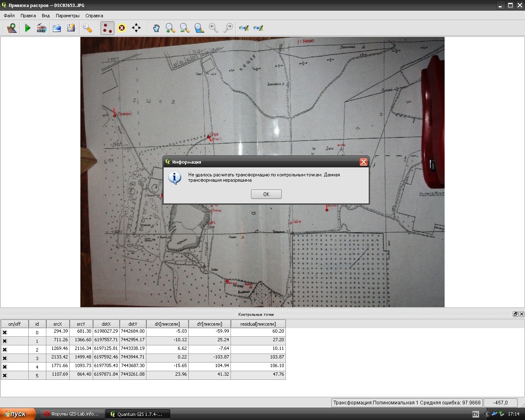This screenshot has height=420, width=525.
Task: Switch to Форумы GIS-Lab.info taskbar window
Action: [x=72, y=414]
